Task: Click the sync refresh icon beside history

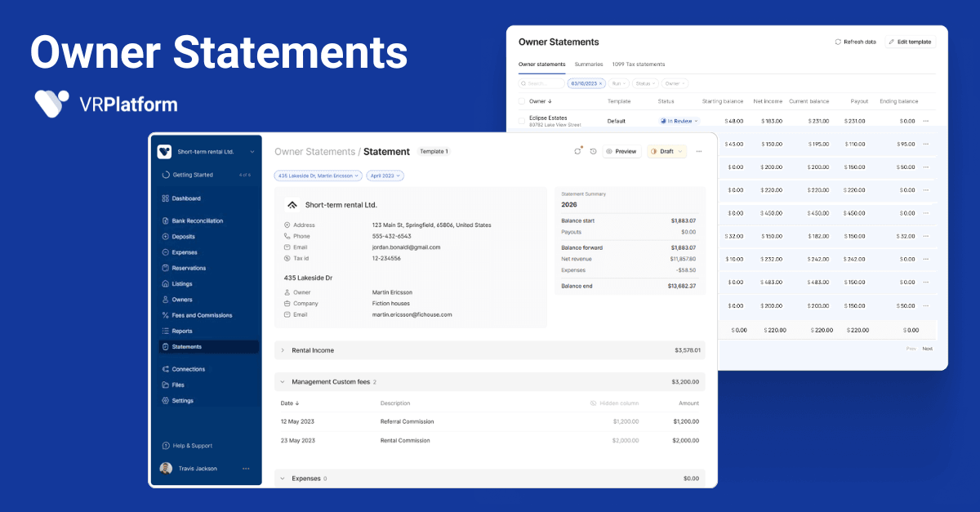Action: [578, 151]
